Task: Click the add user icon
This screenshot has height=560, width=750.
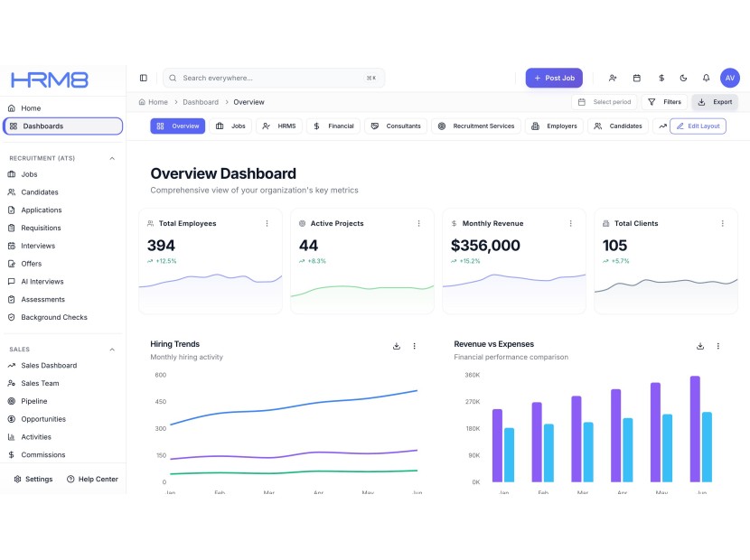Action: tap(613, 79)
